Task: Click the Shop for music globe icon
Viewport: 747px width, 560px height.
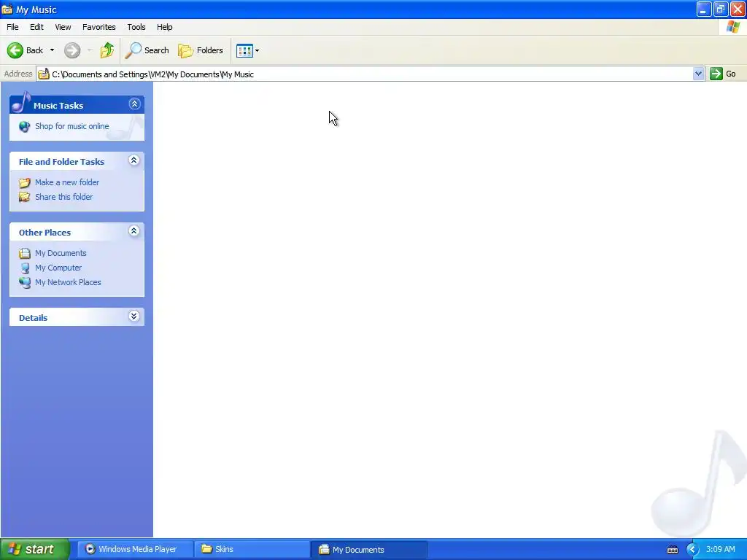Action: click(24, 127)
